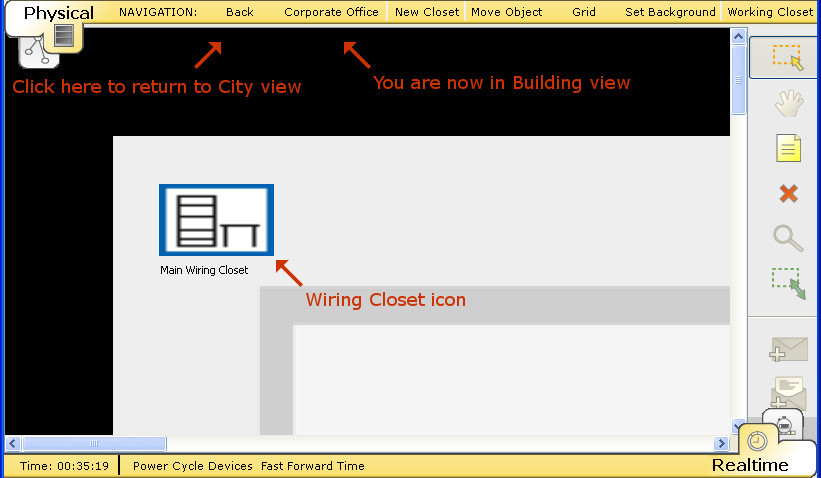Go Back in the navigation bar

(x=240, y=12)
